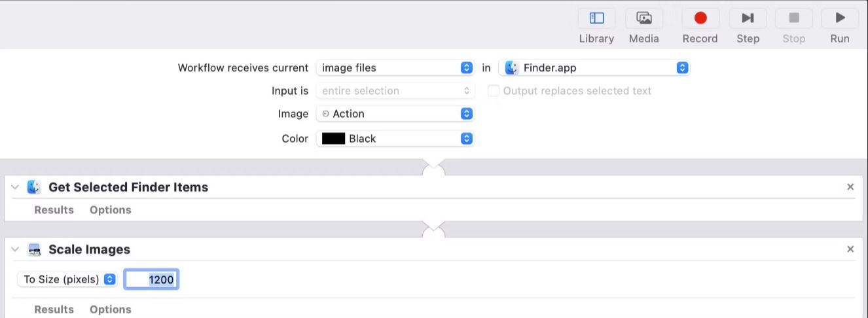Enable Output replaces selected text checkbox

tap(494, 91)
